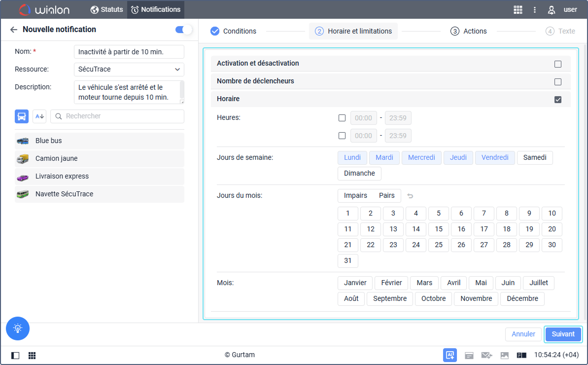Click the AI assistant icon in bottom bar
This screenshot has height=365, width=588.
[450, 355]
